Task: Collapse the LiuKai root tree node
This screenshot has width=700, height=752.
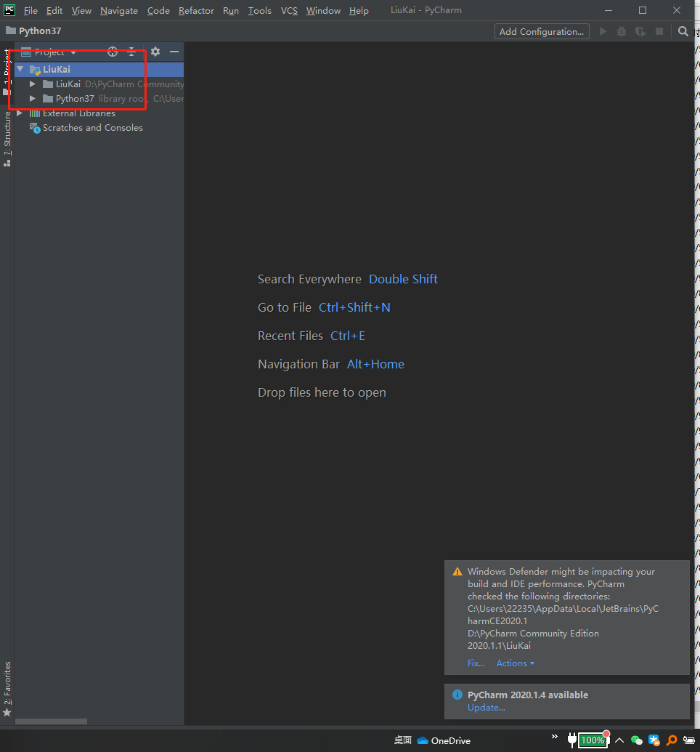Action: 20,69
